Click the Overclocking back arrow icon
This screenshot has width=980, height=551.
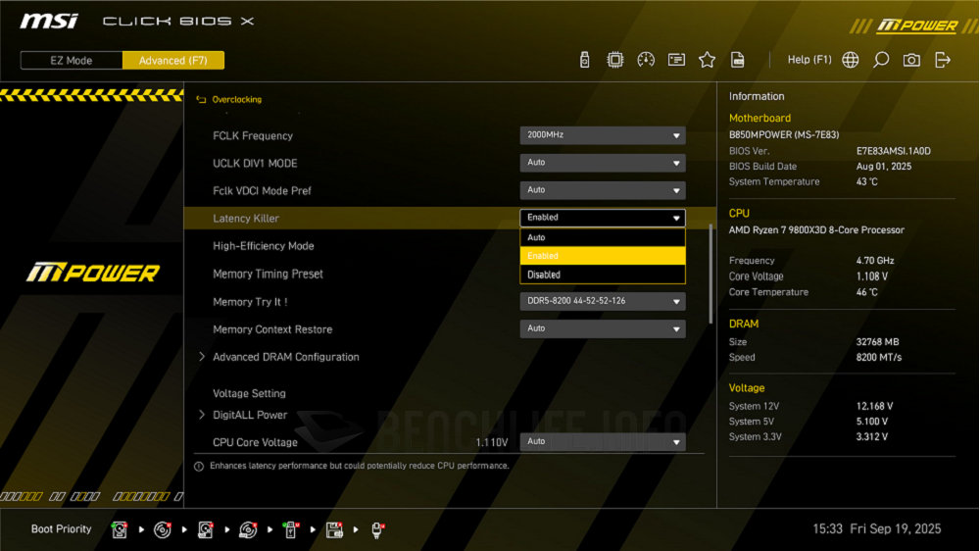201,99
